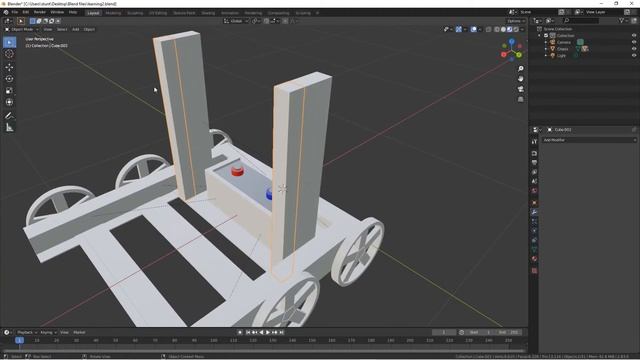Hide the Camera object in outliner
Viewport: 640px width, 360px height.
click(634, 42)
